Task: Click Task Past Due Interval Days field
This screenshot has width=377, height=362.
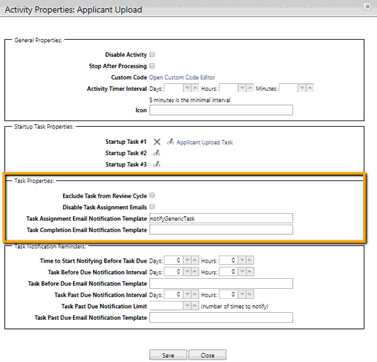Action: [x=174, y=294]
